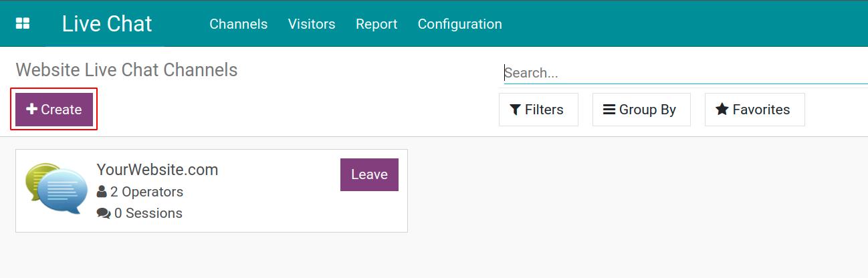Expand the Group By dropdown
The height and width of the screenshot is (278, 868).
pyautogui.click(x=641, y=110)
